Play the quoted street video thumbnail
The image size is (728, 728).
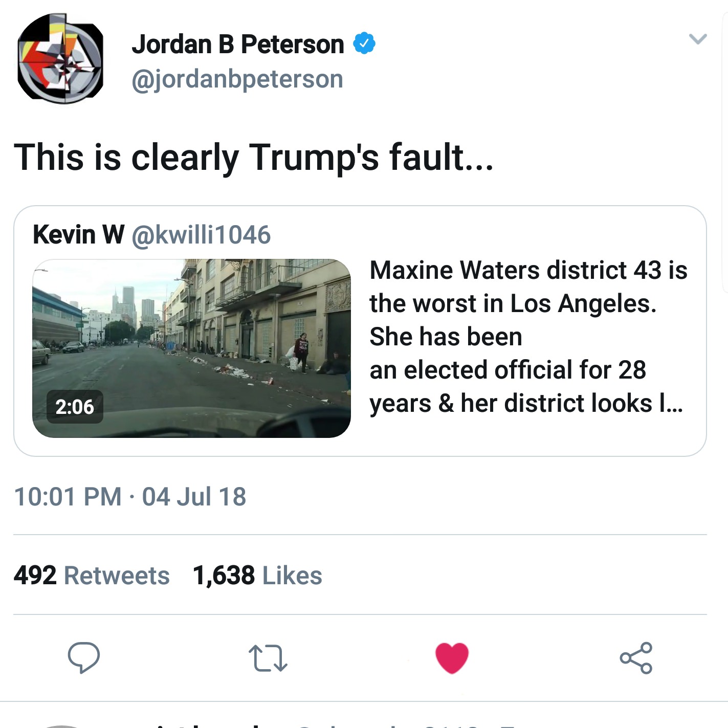click(191, 348)
